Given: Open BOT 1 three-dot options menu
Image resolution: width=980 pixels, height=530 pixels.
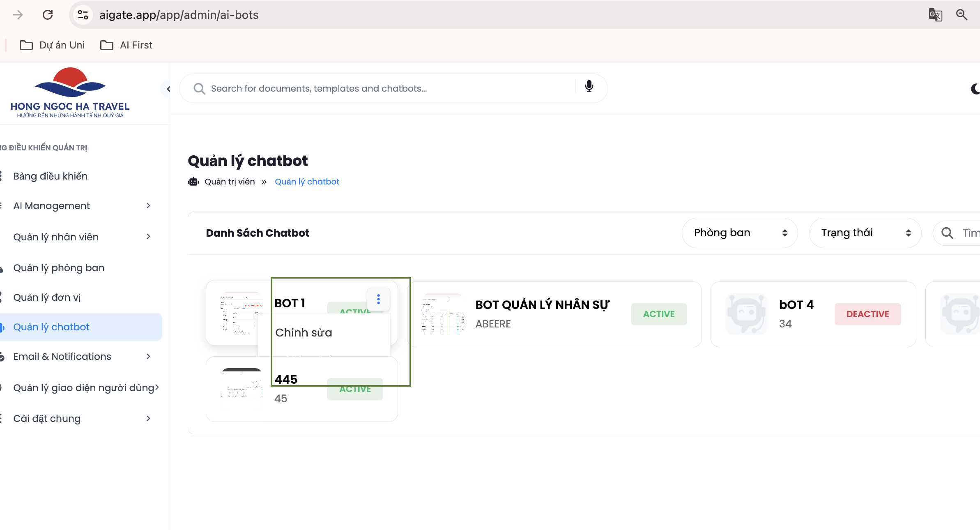Looking at the screenshot, I should pos(378,299).
